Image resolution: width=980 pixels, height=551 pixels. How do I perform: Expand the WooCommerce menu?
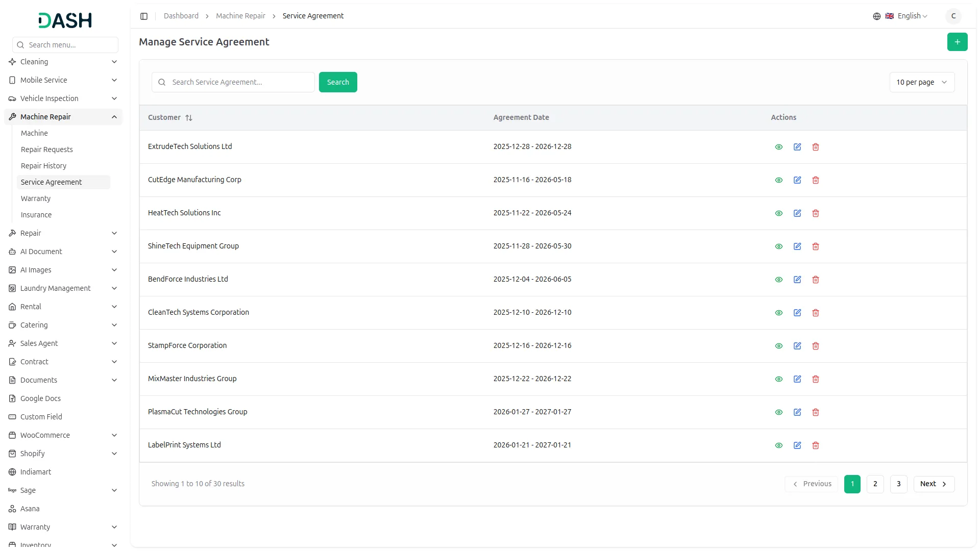point(63,435)
